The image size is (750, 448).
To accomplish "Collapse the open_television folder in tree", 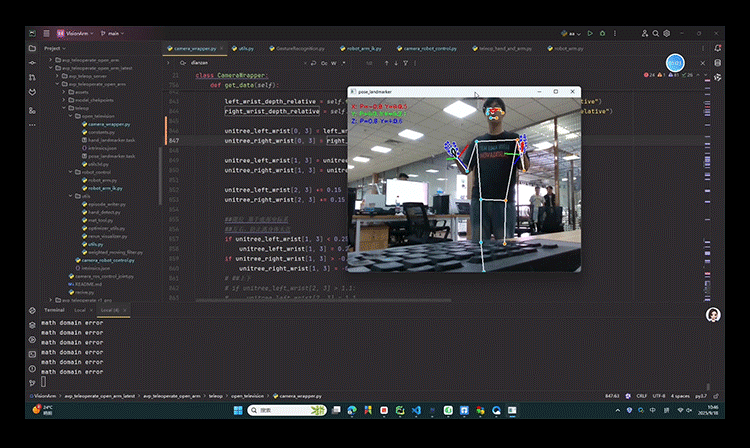I will (x=70, y=116).
